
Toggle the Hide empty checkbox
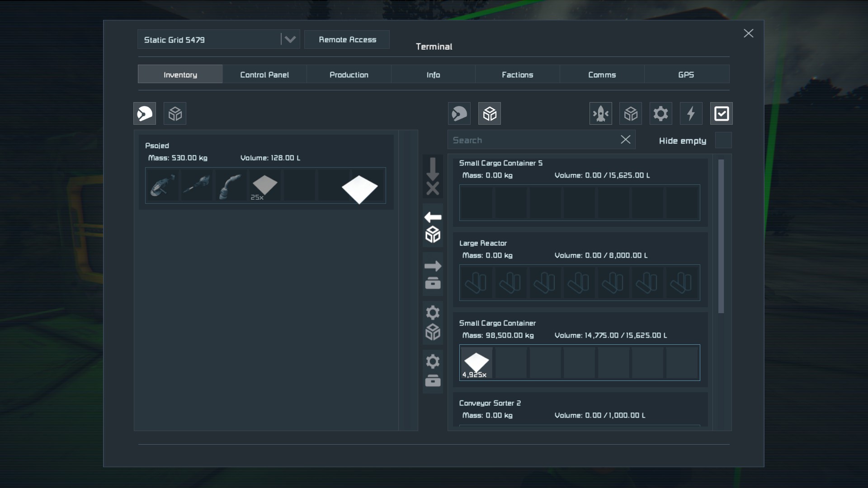[x=723, y=141]
